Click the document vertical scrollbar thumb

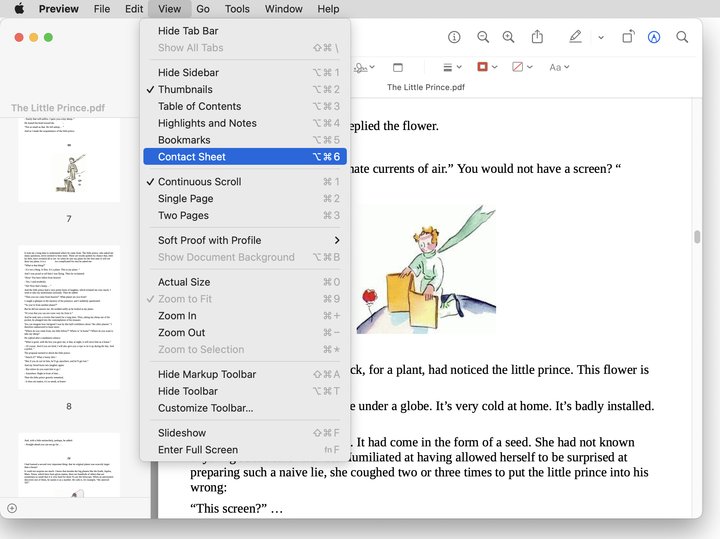click(x=697, y=237)
